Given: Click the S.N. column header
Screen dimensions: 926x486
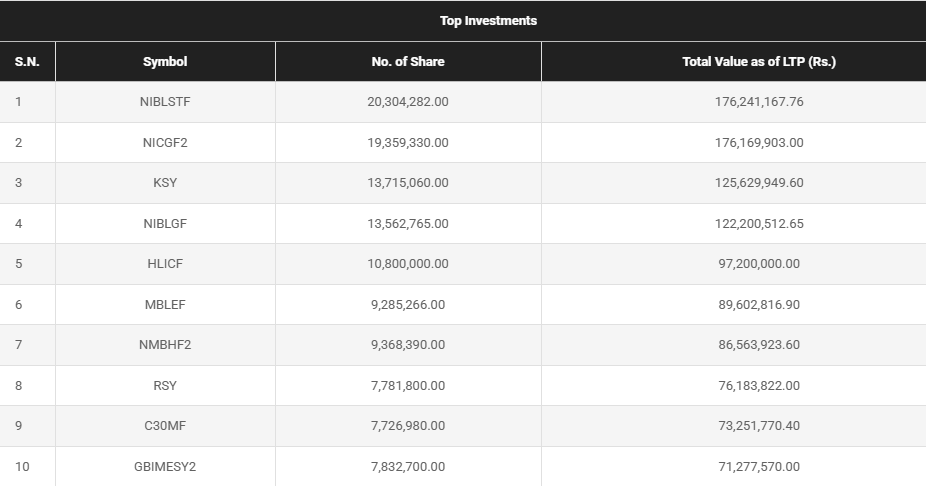Looking at the screenshot, I should click(x=27, y=61).
